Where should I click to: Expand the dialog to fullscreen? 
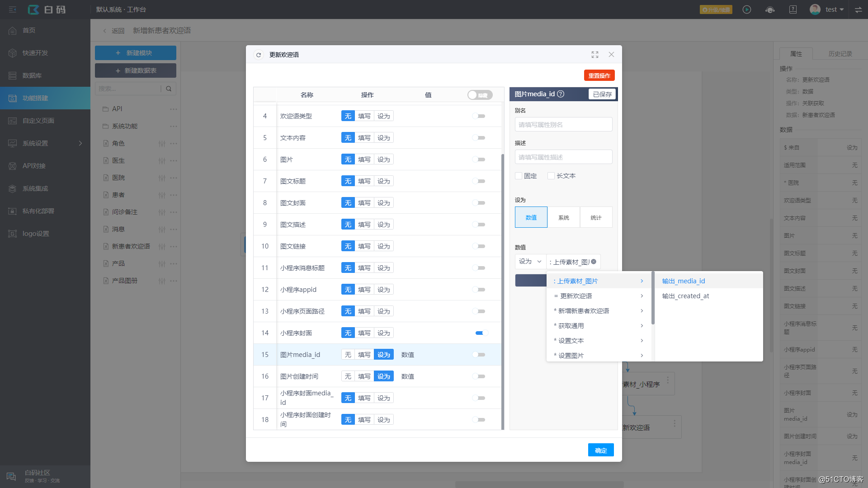click(x=595, y=55)
